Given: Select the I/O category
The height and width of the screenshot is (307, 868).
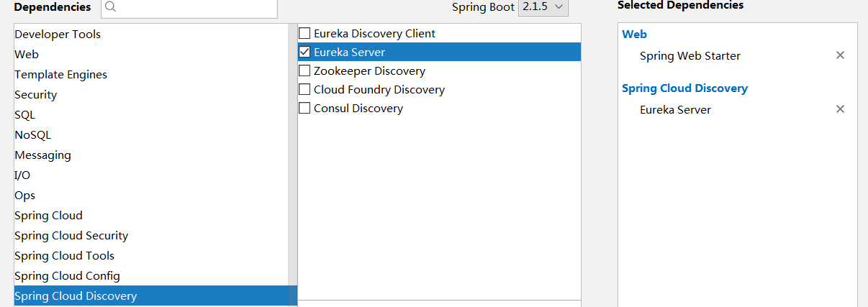Looking at the screenshot, I should coord(150,175).
